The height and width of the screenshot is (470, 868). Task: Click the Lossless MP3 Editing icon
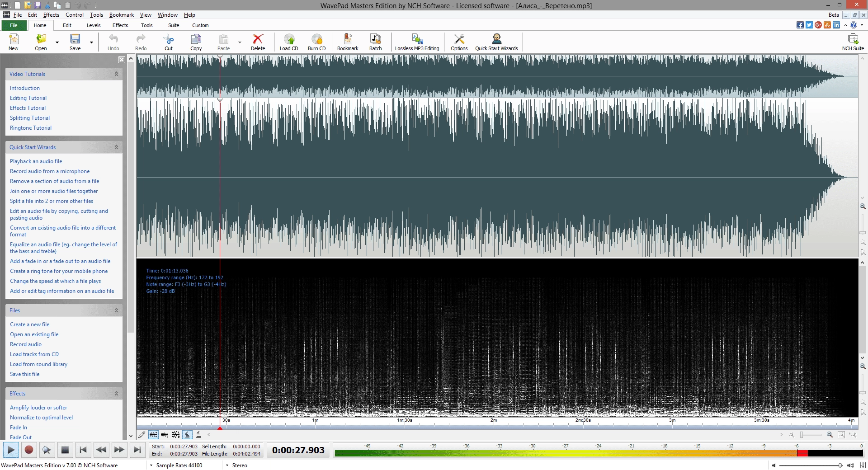[417, 42]
